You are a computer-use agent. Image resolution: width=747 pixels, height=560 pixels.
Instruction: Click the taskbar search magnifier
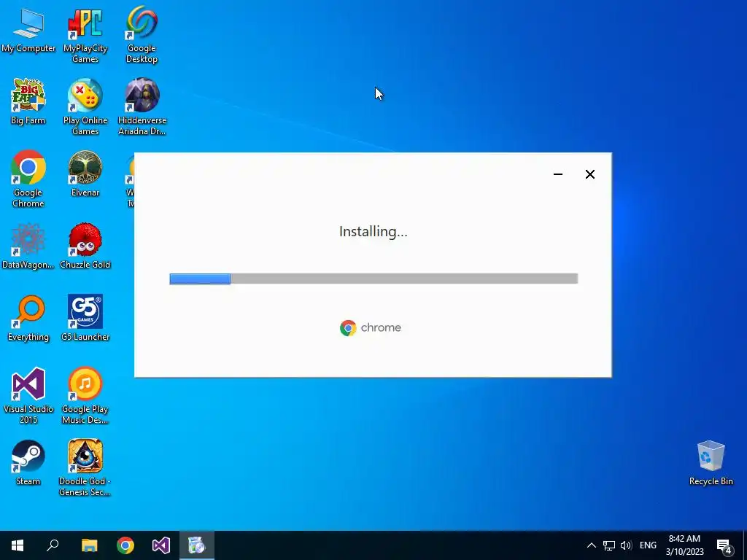tap(53, 545)
